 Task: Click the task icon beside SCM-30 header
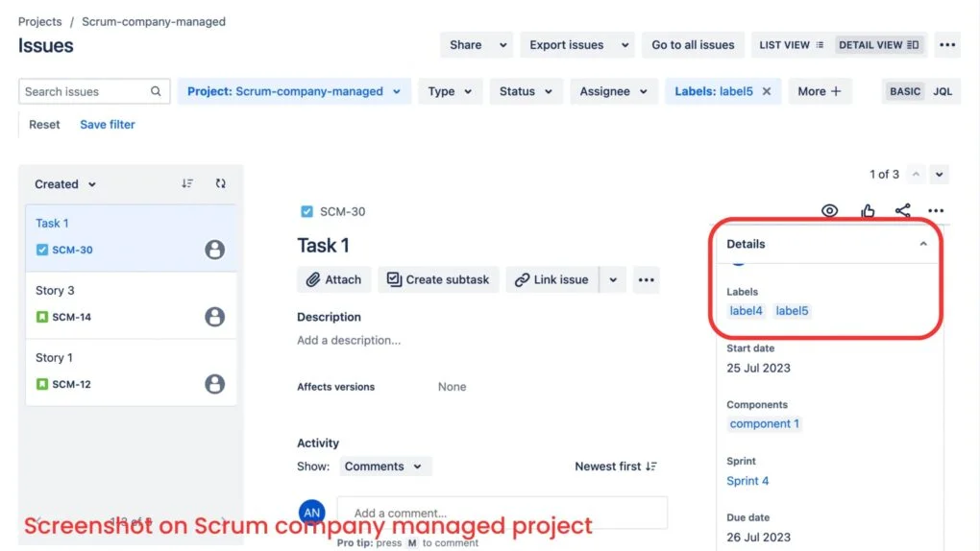(x=306, y=212)
